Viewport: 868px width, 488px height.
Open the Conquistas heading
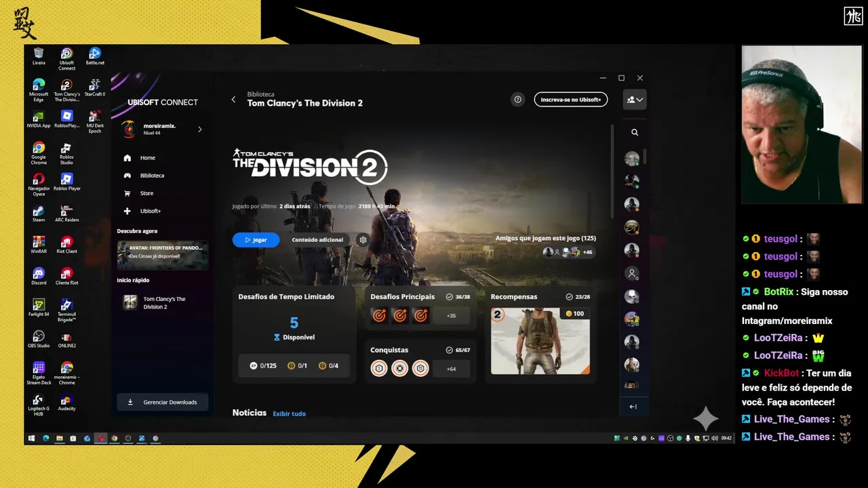click(389, 350)
